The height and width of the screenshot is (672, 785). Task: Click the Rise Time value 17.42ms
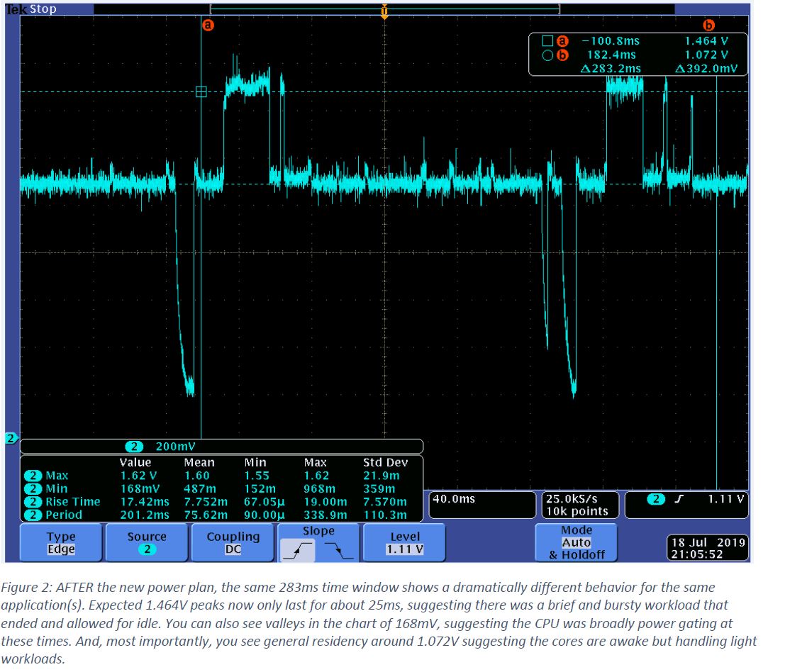(x=145, y=501)
